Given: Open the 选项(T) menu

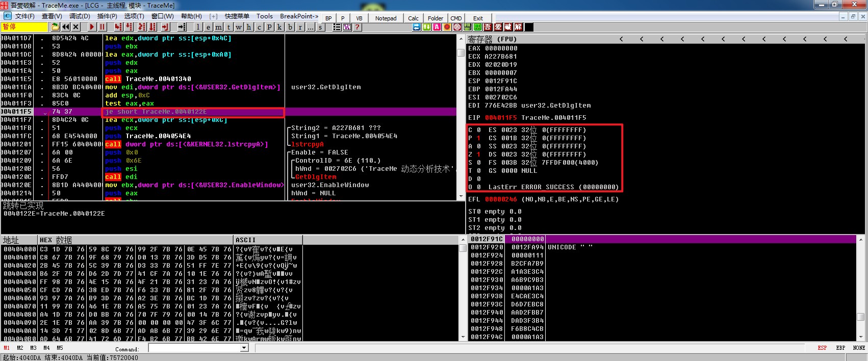Looking at the screenshot, I should pos(134,16).
